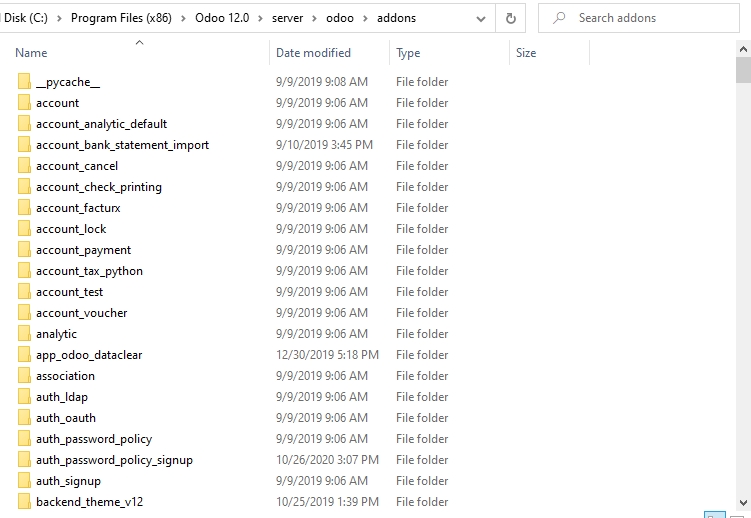Go to server breadcrumb folder
Viewport: 751px width, 518px height.
point(287,18)
